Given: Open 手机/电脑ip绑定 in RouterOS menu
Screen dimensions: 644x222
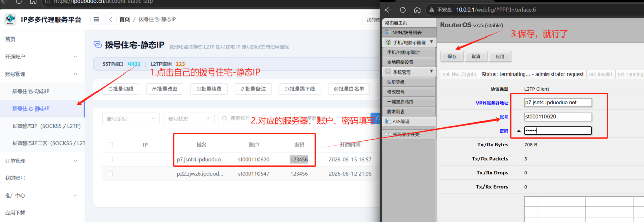Looking at the screenshot, I should point(409,52).
